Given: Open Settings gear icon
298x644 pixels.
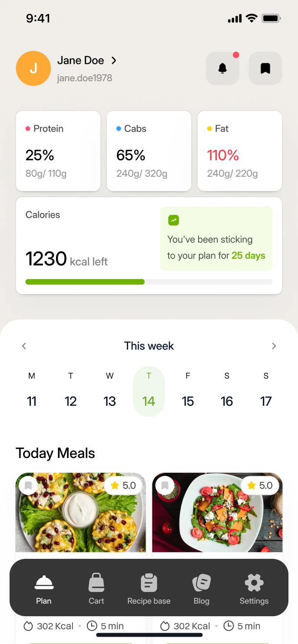Looking at the screenshot, I should pos(254,582).
